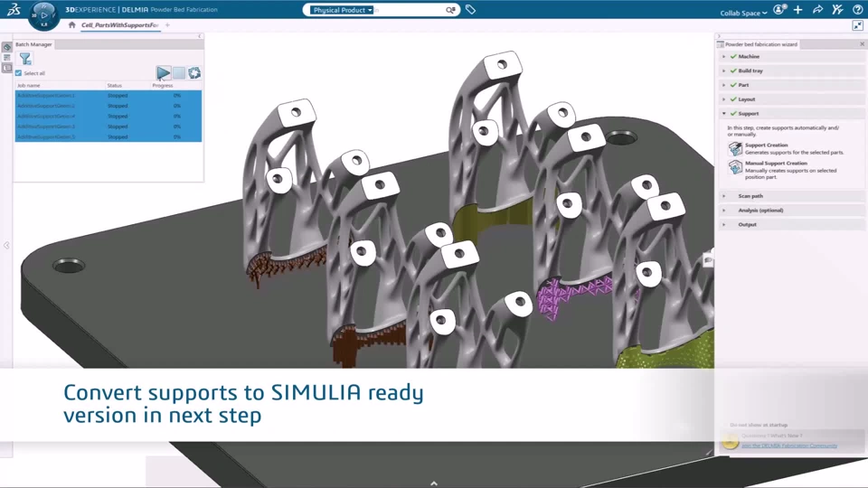Viewport: 868px width, 488px height.
Task: Click the 3DEXPERIENCE DELMIA app title
Action: 141,9
